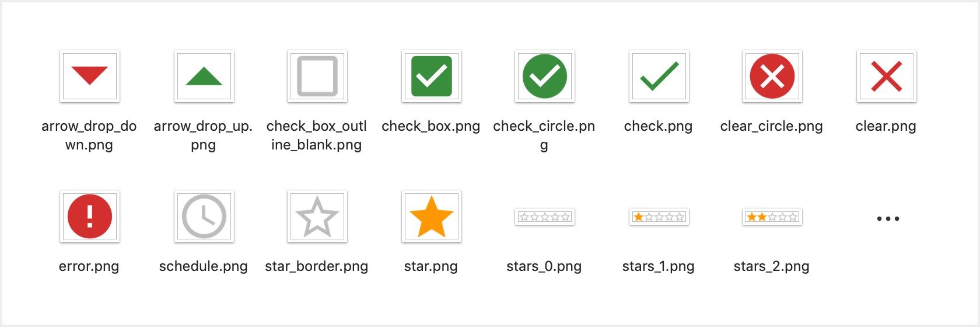
Task: Select the gray schedule.png clock icon
Action: pos(204,216)
